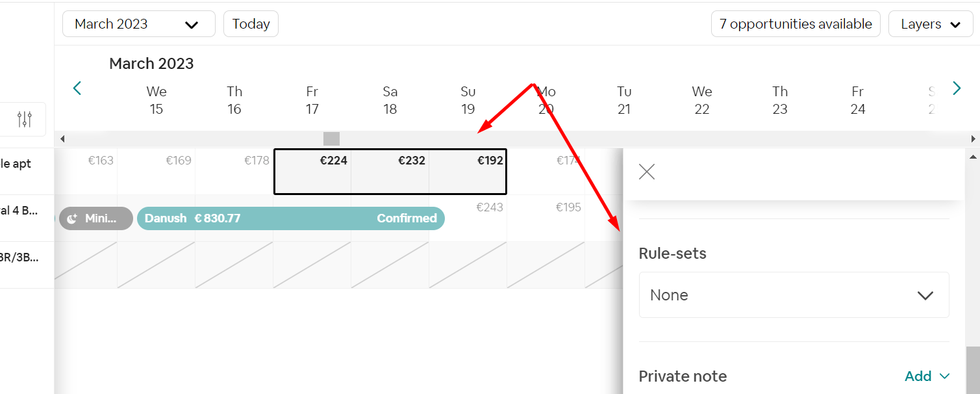This screenshot has width=980, height=394.
Task: Click the Minimum stay rule badge
Action: click(95, 218)
